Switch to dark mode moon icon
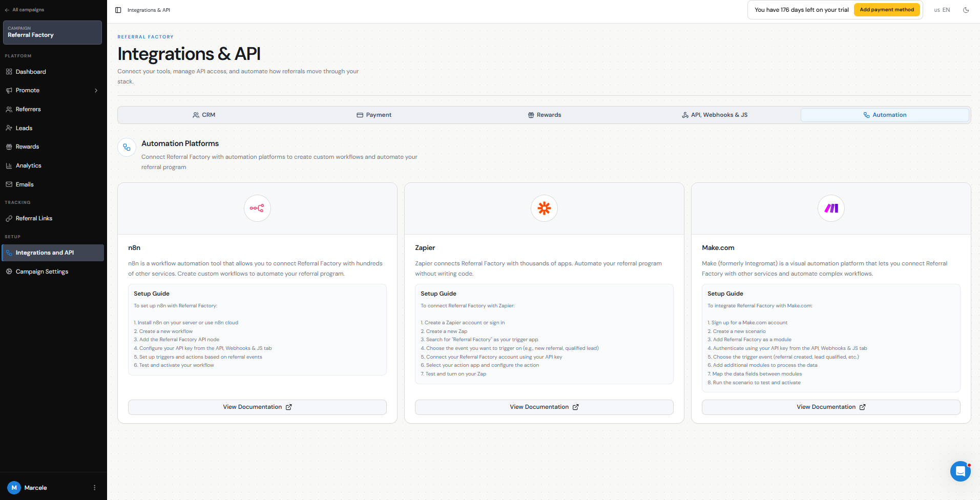980x500 pixels. (x=966, y=10)
